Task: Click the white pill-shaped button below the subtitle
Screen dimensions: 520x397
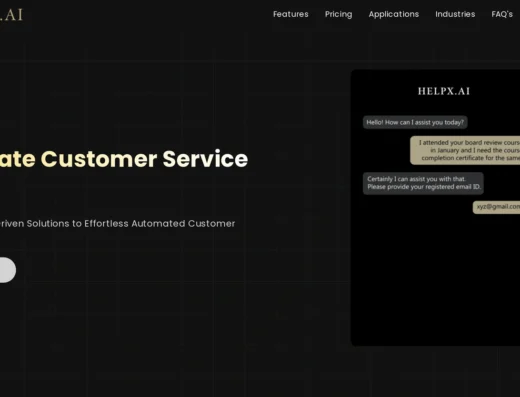Action: (x=7, y=270)
